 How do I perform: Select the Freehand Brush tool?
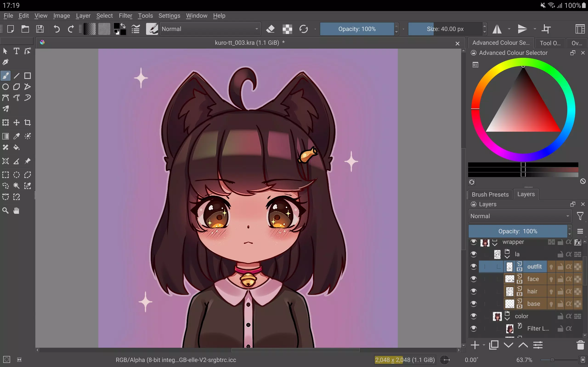pyautogui.click(x=5, y=75)
